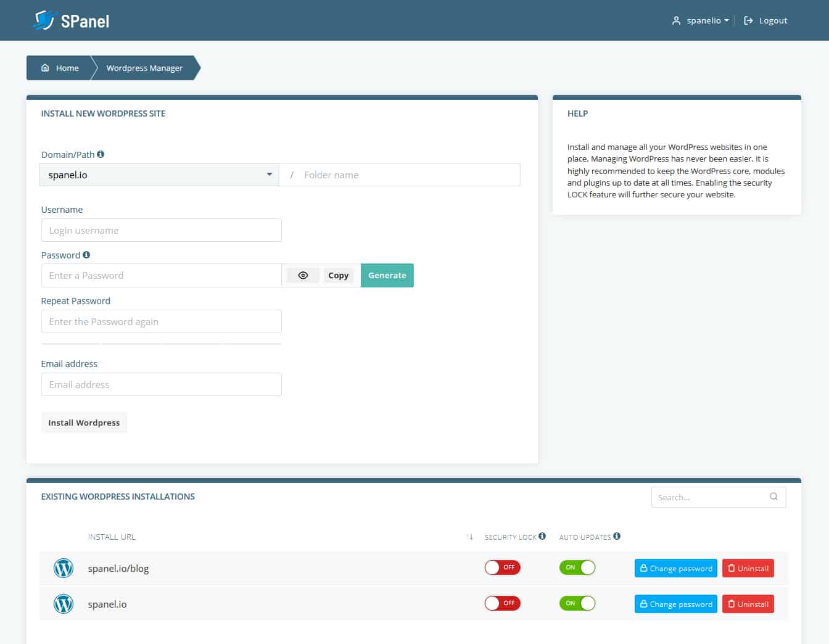Viewport: 829px width, 644px height.
Task: Click the SPanel logo in header
Action: pos(71,20)
